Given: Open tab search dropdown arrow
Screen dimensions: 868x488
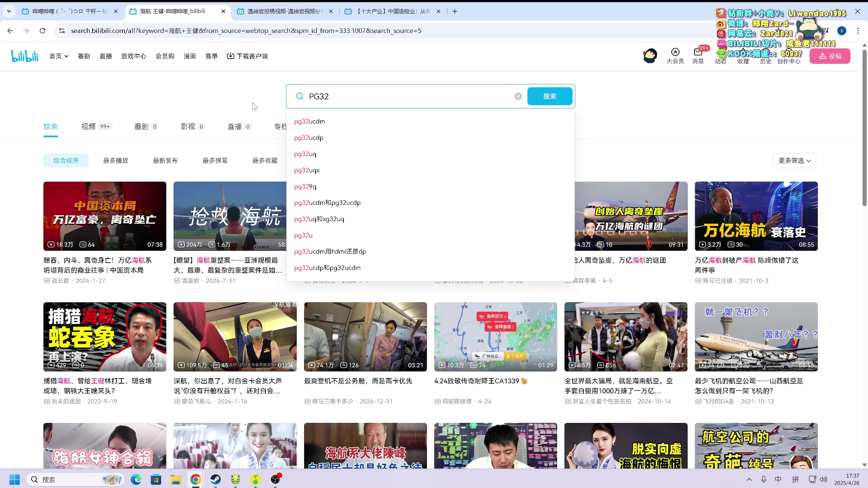Looking at the screenshot, I should pyautogui.click(x=9, y=11).
